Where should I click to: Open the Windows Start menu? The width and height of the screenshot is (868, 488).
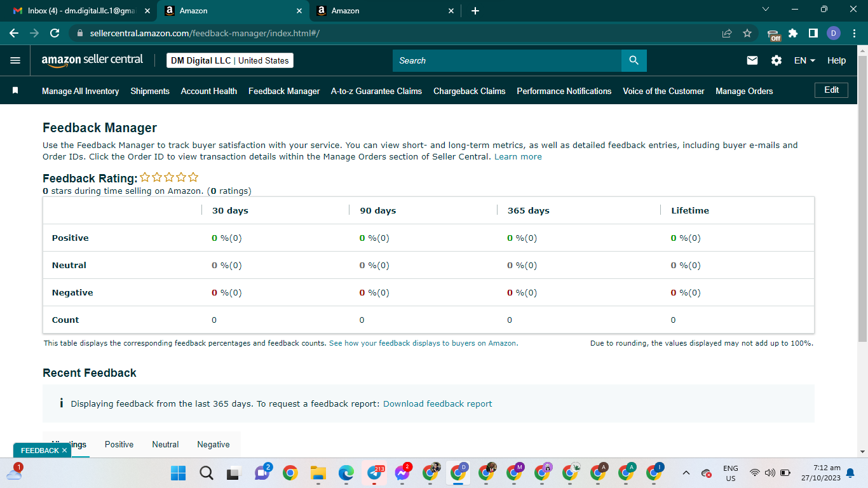[x=178, y=473]
